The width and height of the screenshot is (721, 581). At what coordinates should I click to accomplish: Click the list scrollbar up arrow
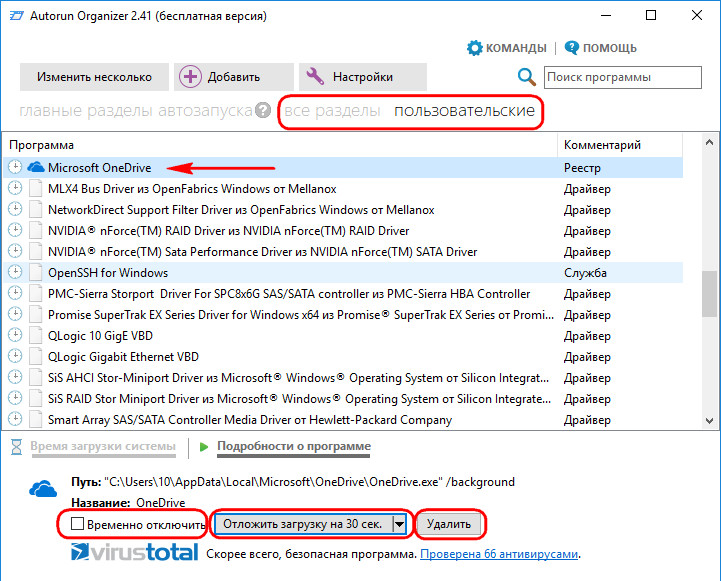click(x=710, y=142)
